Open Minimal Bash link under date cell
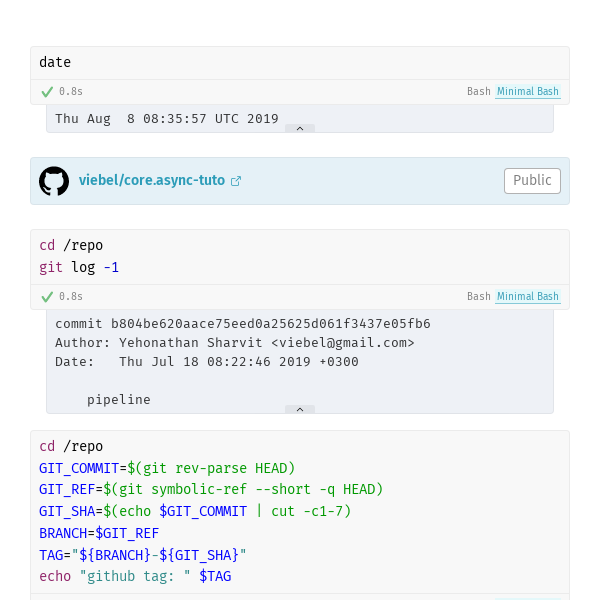 pyautogui.click(x=528, y=91)
